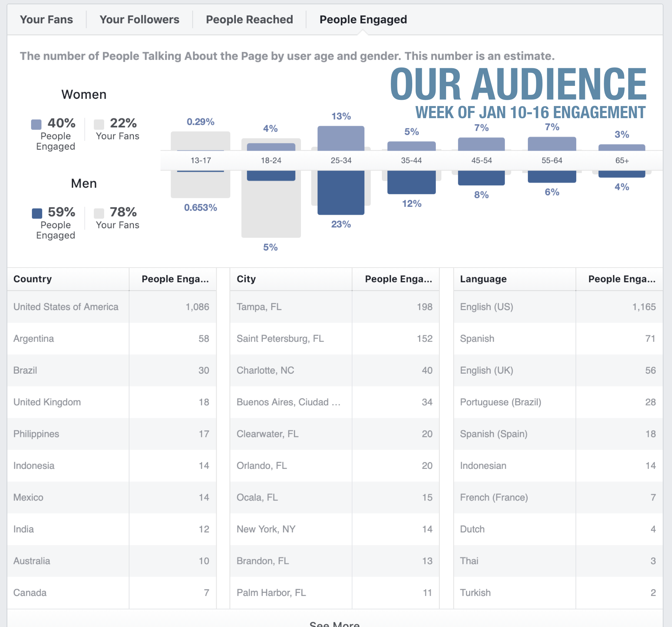Viewport: 672px width, 627px height.
Task: Click the English (UK) language row
Action: coord(558,370)
